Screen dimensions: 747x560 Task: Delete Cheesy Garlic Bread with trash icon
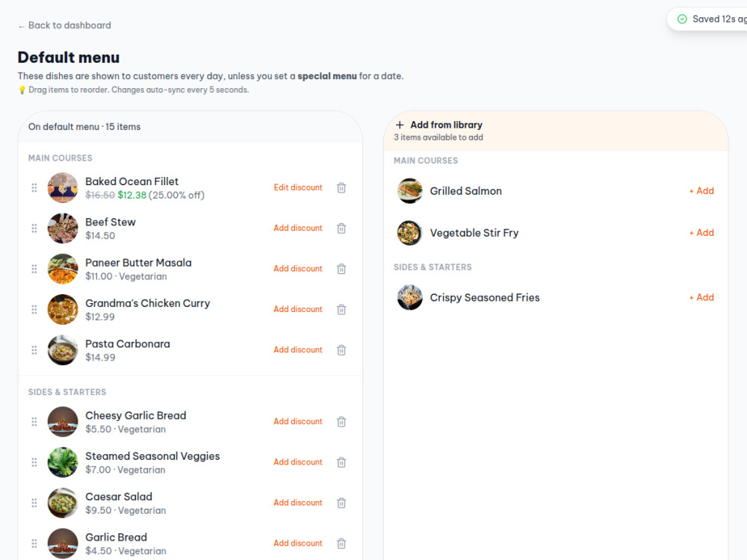[341, 421]
